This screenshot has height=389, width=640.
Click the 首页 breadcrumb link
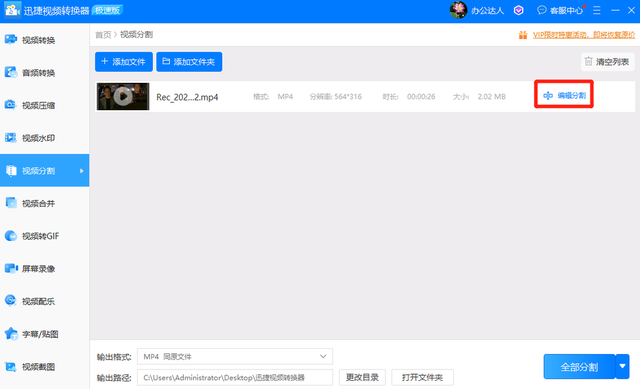[103, 35]
